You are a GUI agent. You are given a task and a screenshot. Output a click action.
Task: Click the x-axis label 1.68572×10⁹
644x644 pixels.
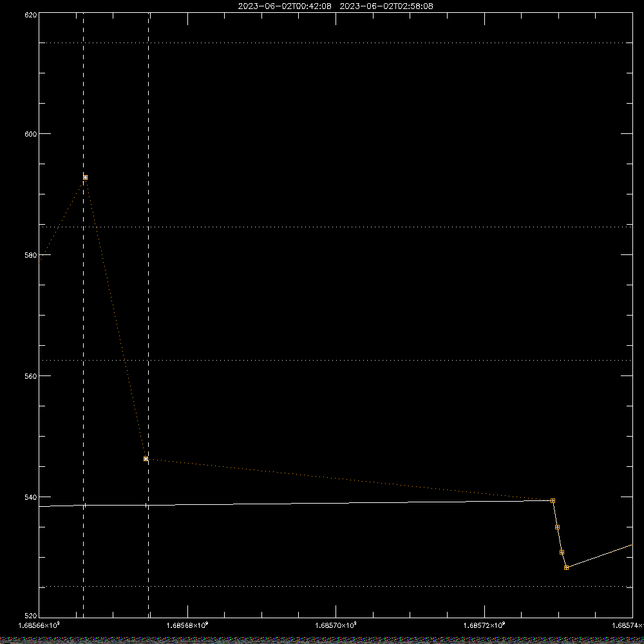pyautogui.click(x=485, y=625)
